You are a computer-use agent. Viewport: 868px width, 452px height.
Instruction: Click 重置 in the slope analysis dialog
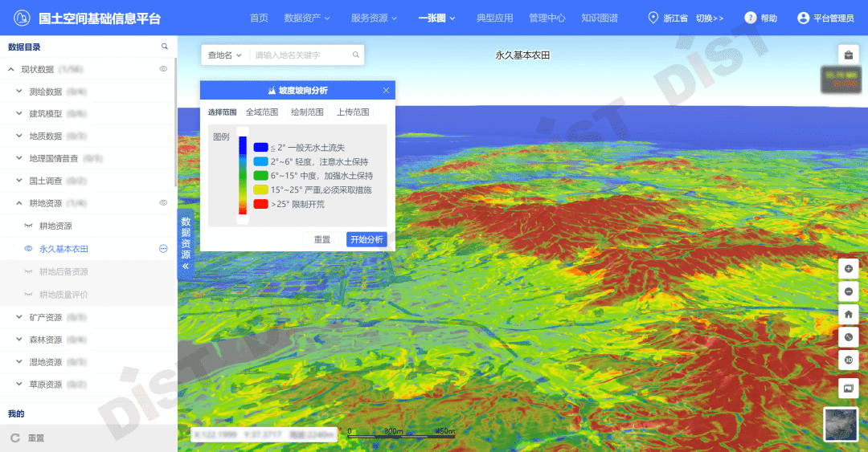point(322,239)
